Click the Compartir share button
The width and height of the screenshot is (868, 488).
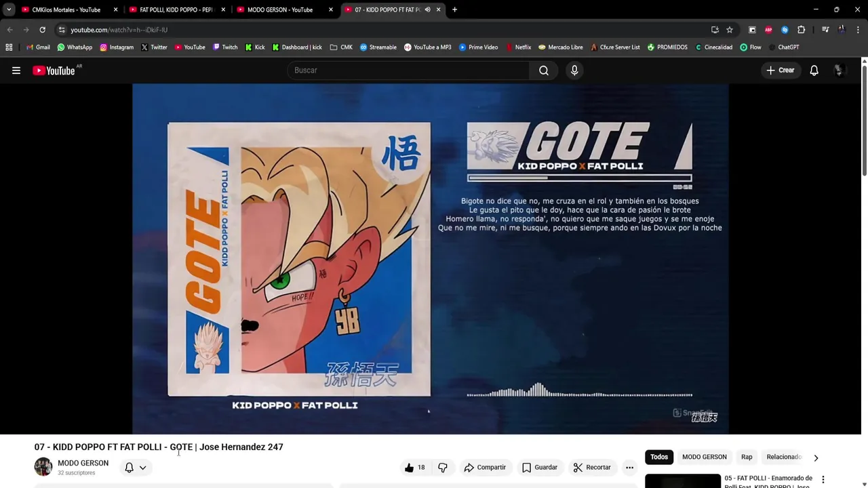(x=485, y=468)
